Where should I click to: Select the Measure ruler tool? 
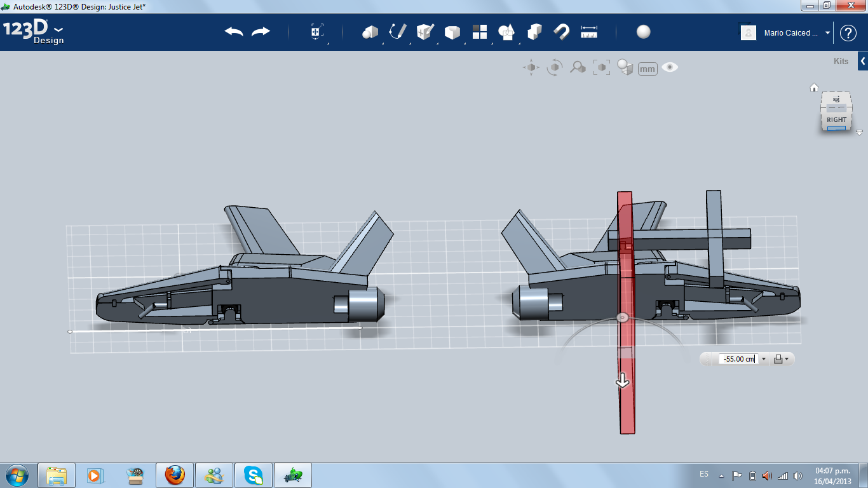coord(590,32)
